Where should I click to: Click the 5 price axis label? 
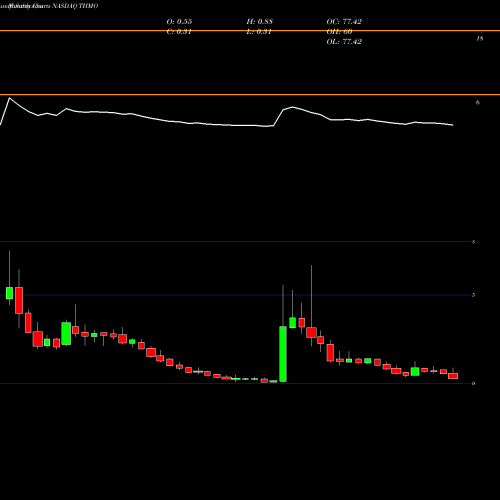tap(474, 295)
